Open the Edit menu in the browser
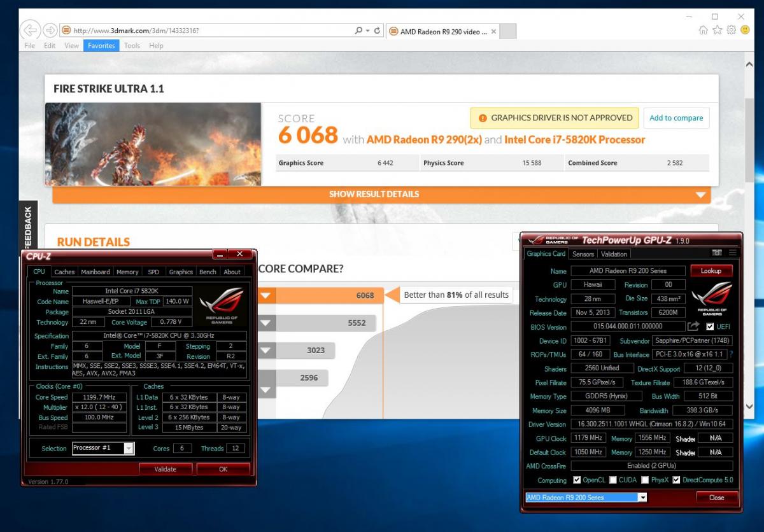This screenshot has width=764, height=532. pos(50,46)
